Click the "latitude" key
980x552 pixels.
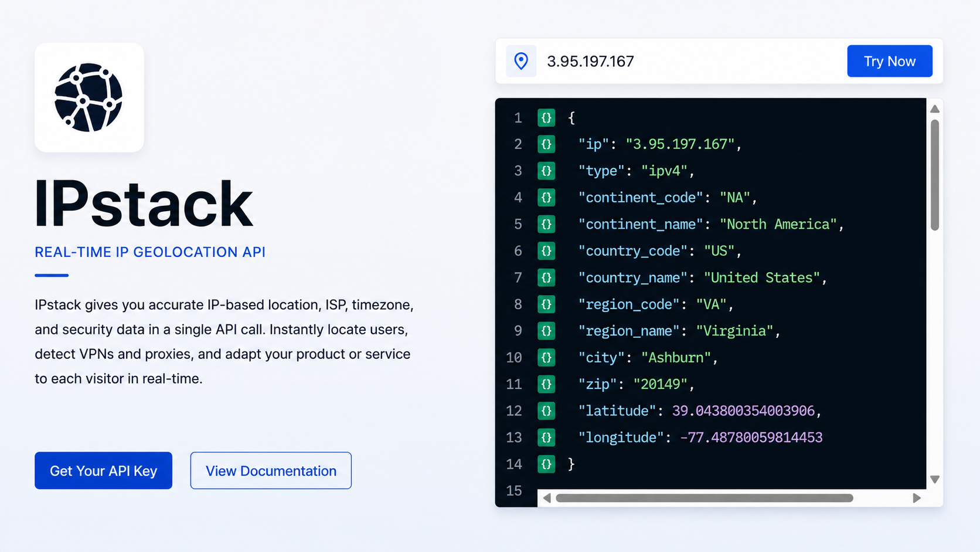[617, 411]
